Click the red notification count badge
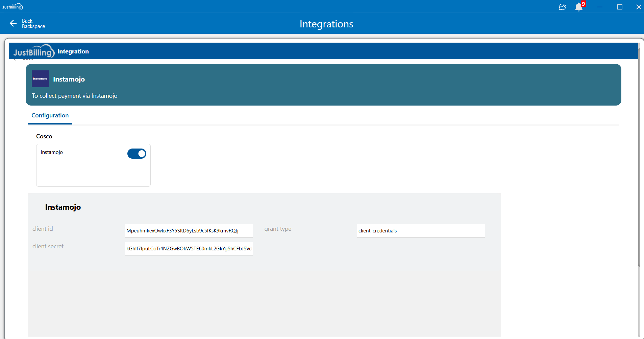Image resolution: width=644 pixels, height=339 pixels. [584, 4]
